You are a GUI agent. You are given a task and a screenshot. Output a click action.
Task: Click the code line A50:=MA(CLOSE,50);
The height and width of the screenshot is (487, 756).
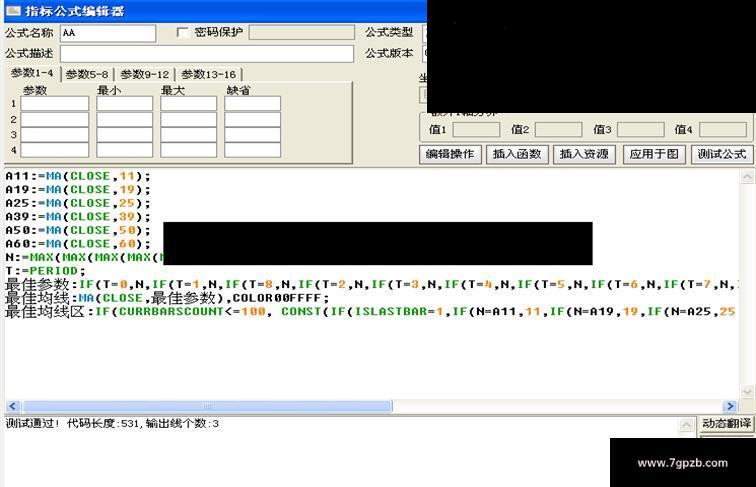[78, 230]
